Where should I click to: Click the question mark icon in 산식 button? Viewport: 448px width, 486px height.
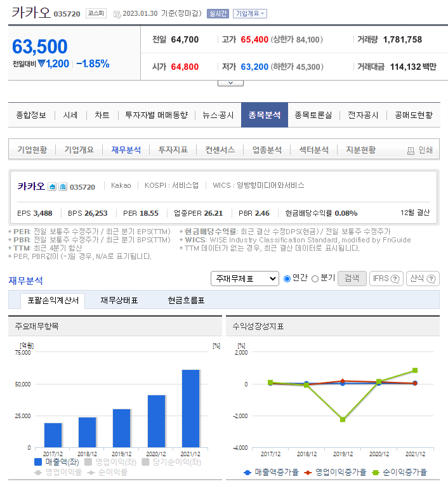[432, 279]
